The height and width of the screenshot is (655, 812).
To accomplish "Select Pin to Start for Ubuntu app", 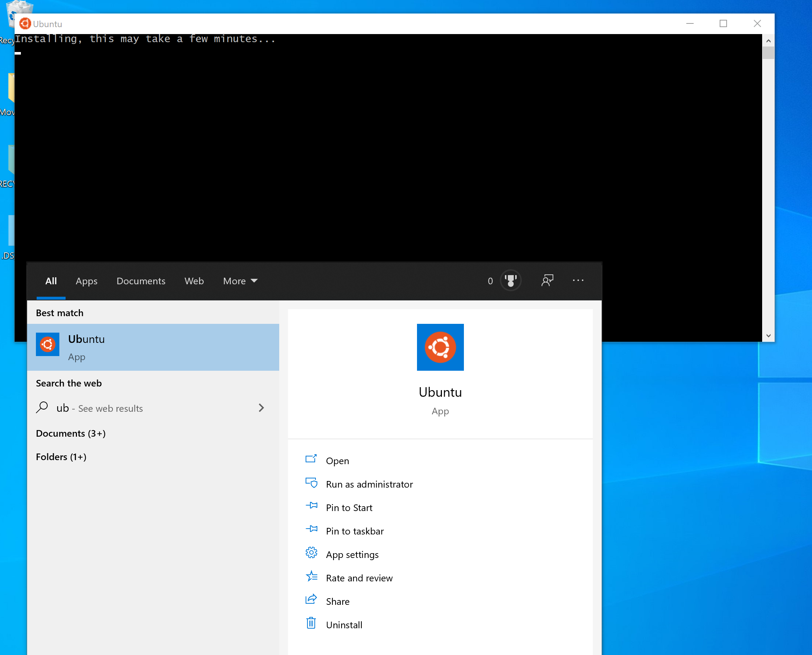I will (x=348, y=507).
